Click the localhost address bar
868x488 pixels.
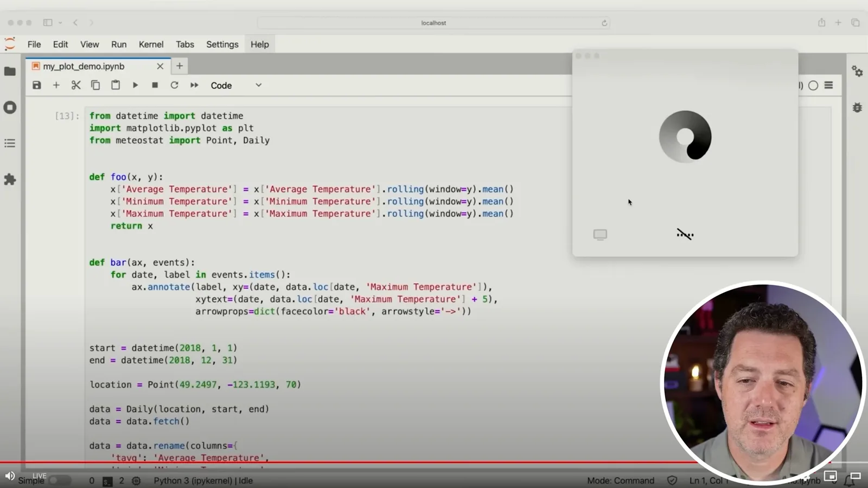433,23
